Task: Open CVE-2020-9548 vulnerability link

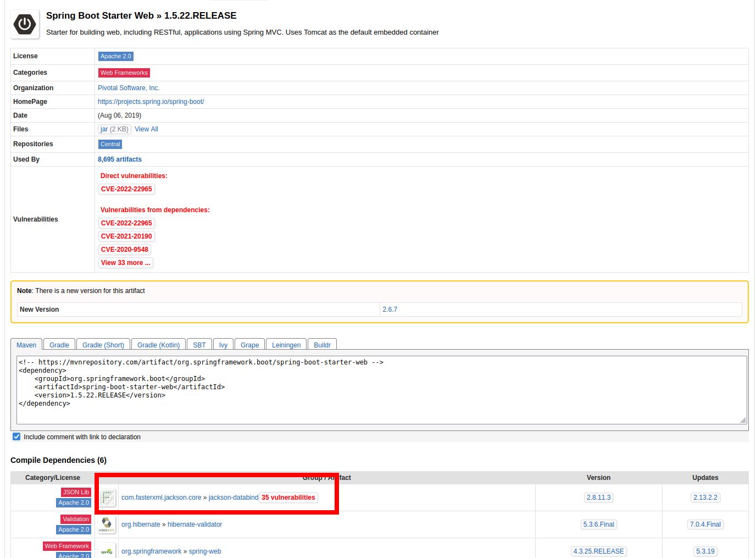Action: (x=125, y=250)
